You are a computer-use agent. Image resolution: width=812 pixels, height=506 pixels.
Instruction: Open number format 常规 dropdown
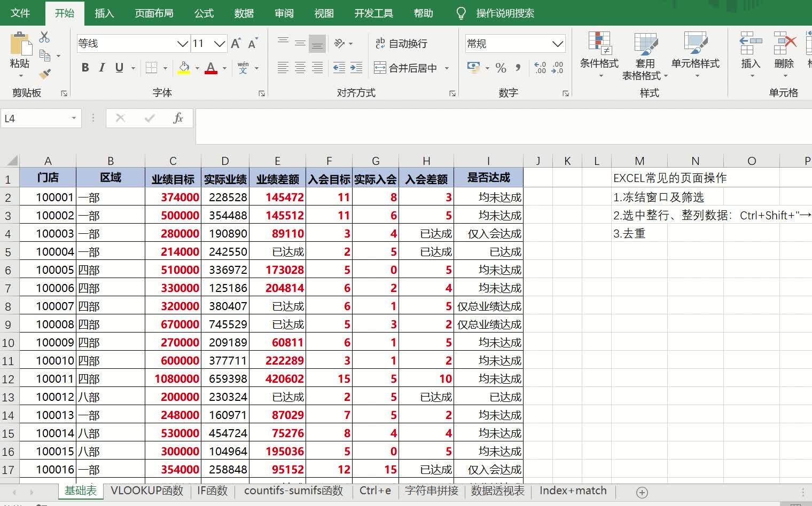pos(558,43)
